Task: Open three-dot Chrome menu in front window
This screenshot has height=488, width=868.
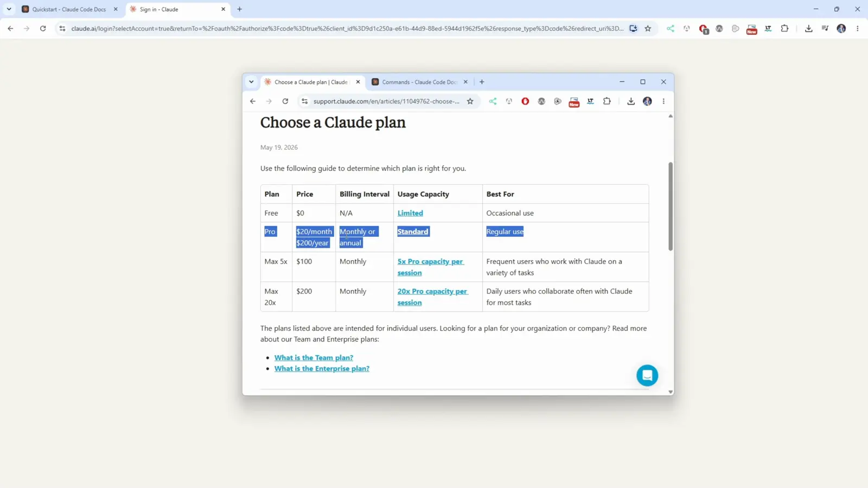Action: (x=663, y=101)
